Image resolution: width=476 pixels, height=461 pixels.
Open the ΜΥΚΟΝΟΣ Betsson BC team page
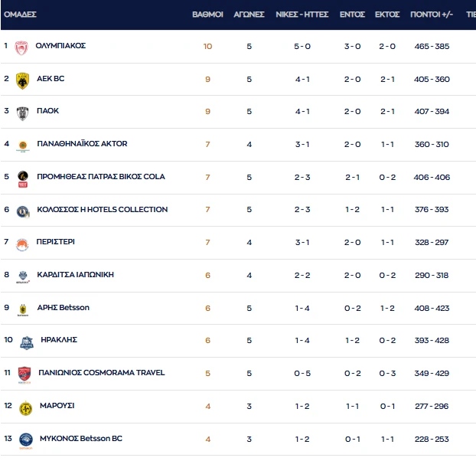tap(80, 439)
